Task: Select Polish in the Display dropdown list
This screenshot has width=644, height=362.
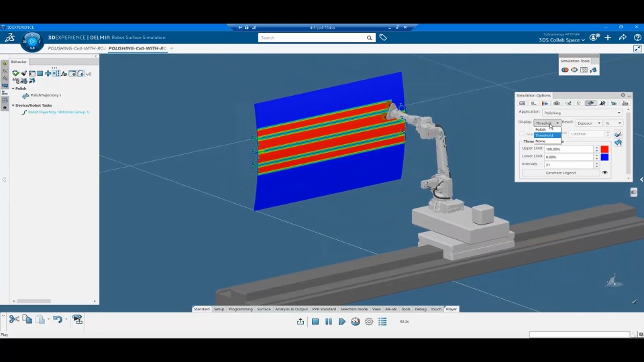Action: 547,129
